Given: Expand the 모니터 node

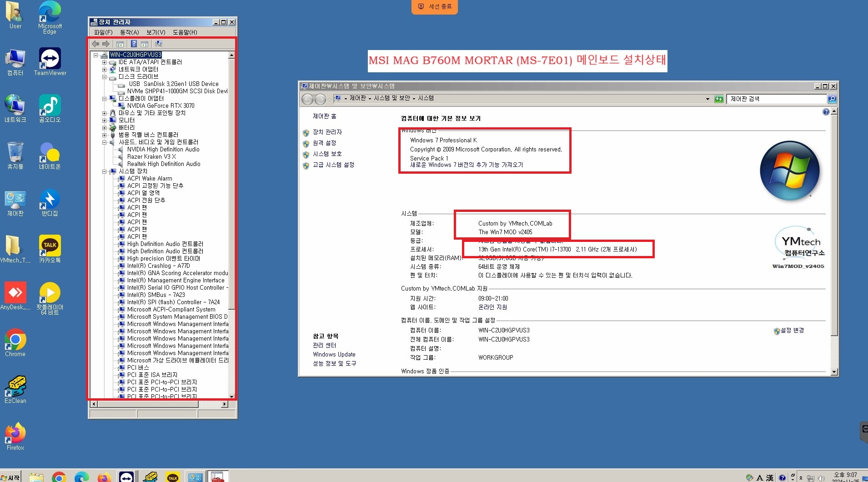Looking at the screenshot, I should click(104, 120).
